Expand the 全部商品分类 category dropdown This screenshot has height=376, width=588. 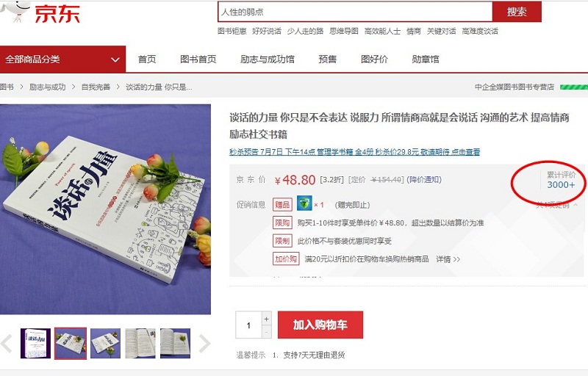(x=62, y=59)
